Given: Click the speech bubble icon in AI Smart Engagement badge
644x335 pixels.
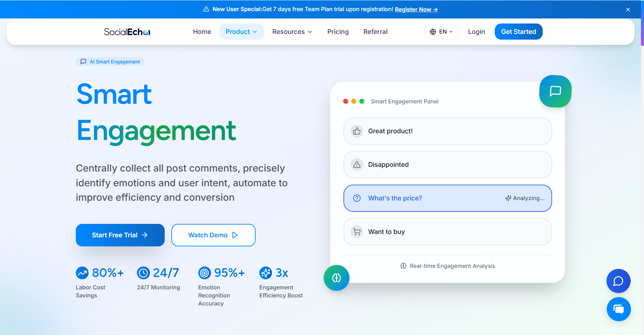Looking at the screenshot, I should tap(84, 61).
